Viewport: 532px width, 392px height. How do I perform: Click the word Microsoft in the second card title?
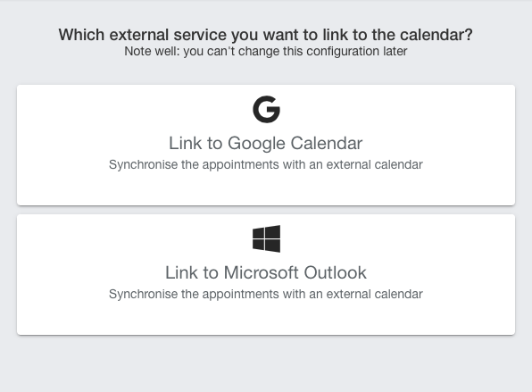[x=261, y=272]
